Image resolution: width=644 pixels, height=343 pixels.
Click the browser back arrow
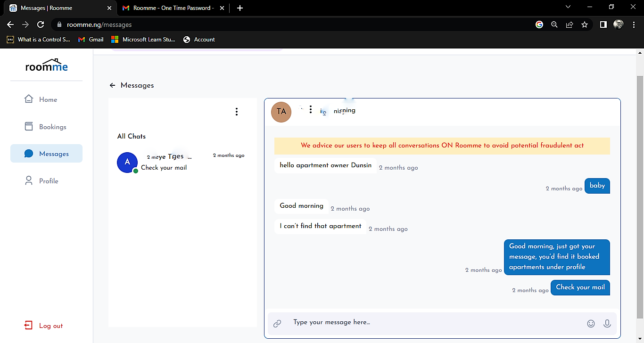tap(10, 24)
